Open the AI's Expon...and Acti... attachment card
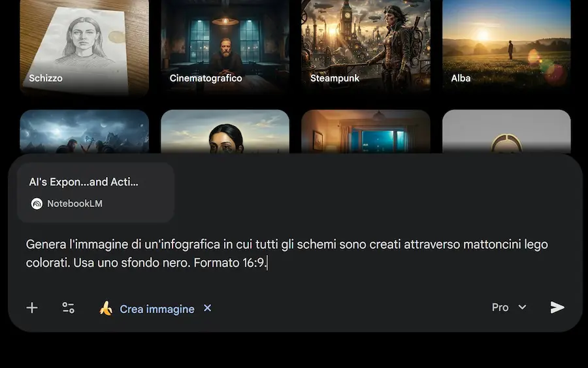Viewport: 588px width, 368px height. tap(95, 192)
